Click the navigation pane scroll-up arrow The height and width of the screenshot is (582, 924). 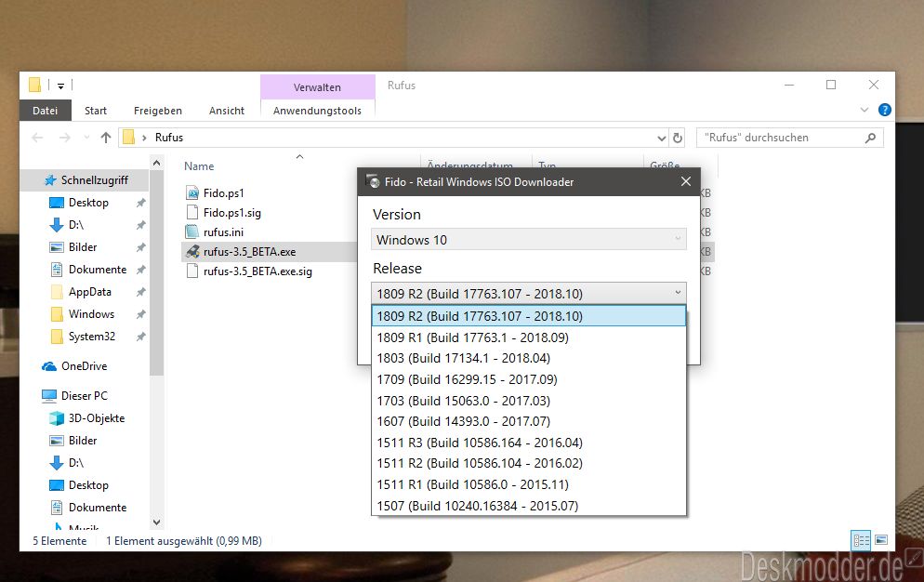pos(157,162)
